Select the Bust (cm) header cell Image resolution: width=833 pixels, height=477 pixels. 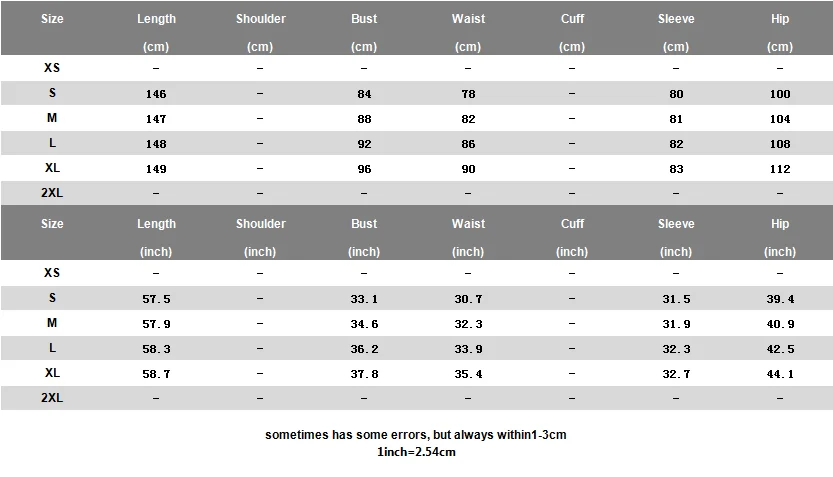point(364,32)
